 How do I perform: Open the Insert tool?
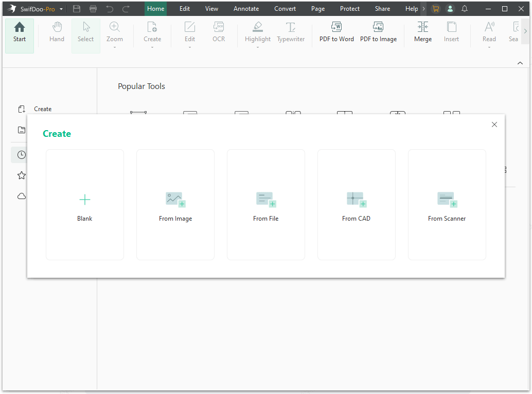tap(451, 32)
